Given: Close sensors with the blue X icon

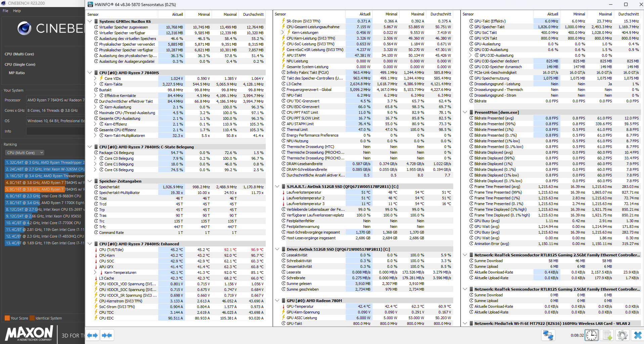Looking at the screenshot, I should tap(637, 335).
